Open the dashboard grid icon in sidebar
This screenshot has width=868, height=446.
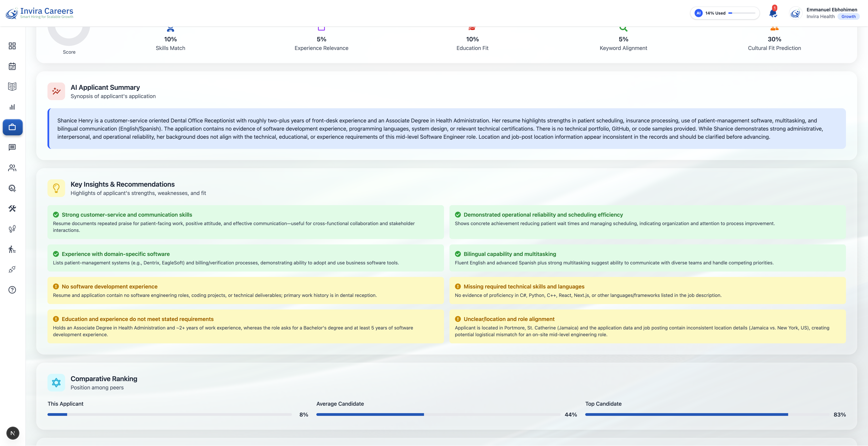13,46
